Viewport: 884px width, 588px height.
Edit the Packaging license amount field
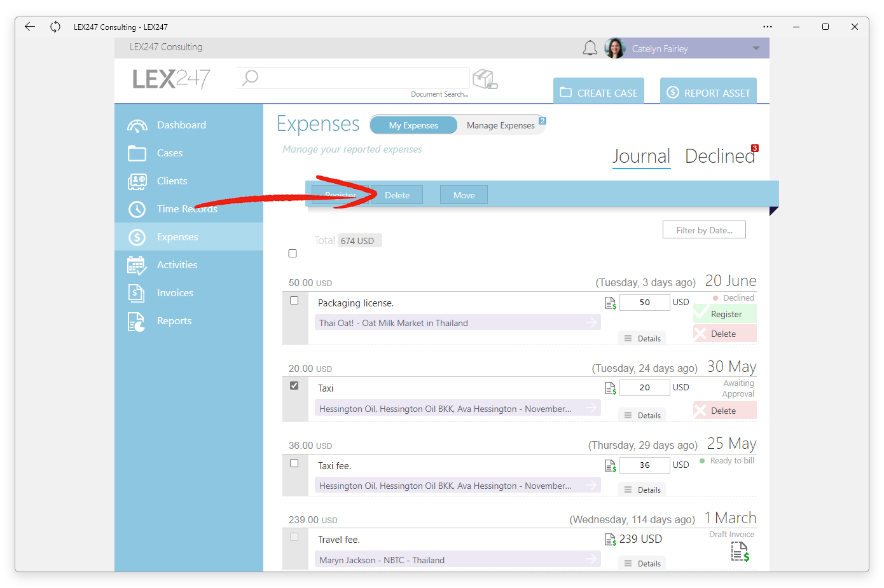coord(644,303)
